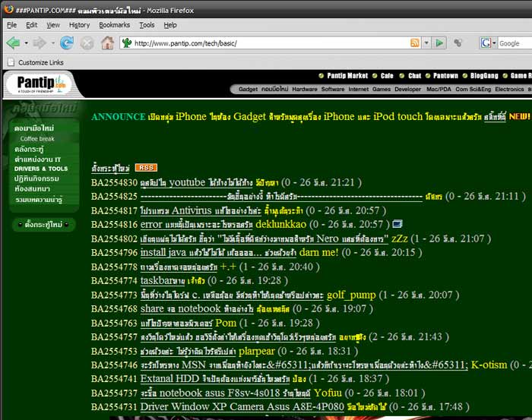
Task: Reload the page with the Refresh icon
Action: tap(67, 43)
